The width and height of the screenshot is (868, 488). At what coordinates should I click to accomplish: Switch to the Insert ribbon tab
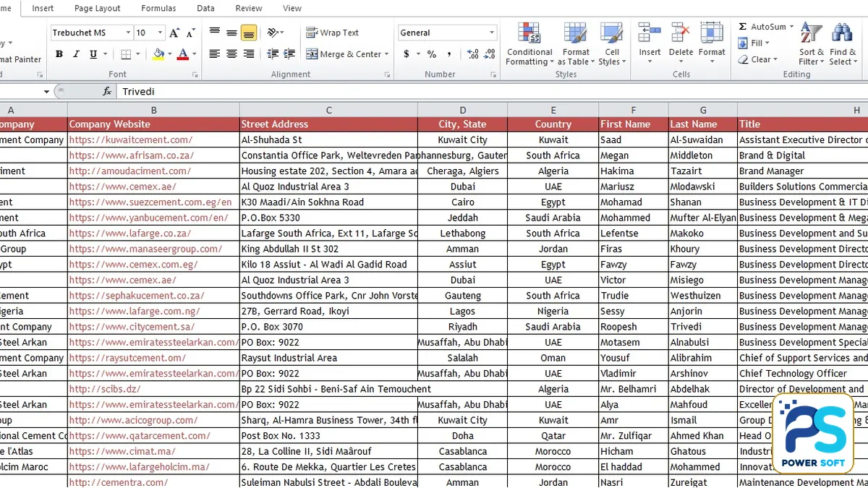pyautogui.click(x=43, y=9)
